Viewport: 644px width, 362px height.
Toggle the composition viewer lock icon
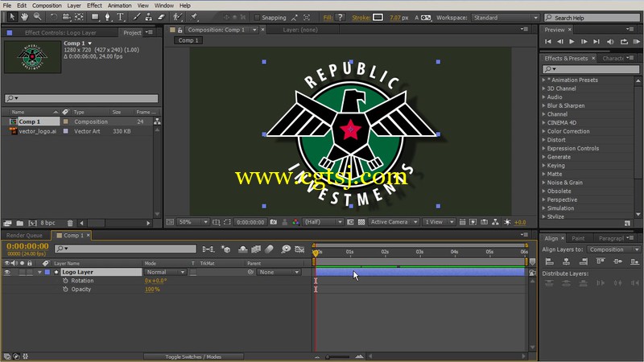pyautogui.click(x=180, y=30)
